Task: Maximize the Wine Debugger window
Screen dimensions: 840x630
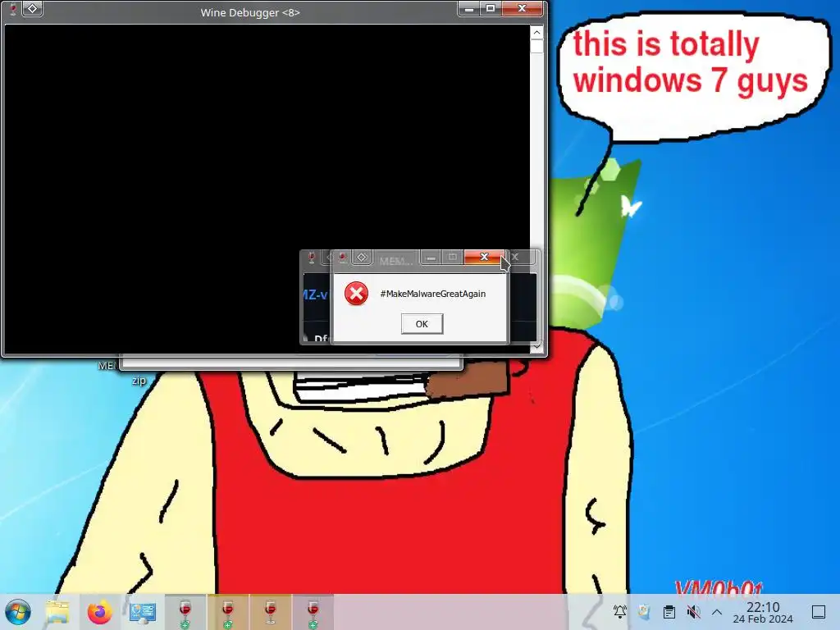Action: click(491, 8)
